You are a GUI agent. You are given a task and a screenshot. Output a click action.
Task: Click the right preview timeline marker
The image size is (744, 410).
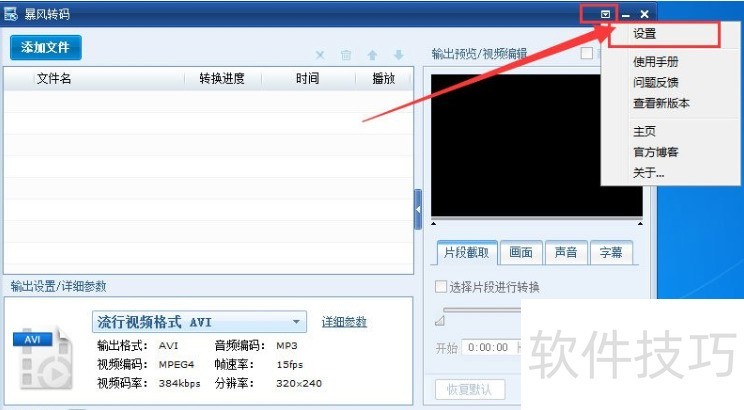point(640,224)
